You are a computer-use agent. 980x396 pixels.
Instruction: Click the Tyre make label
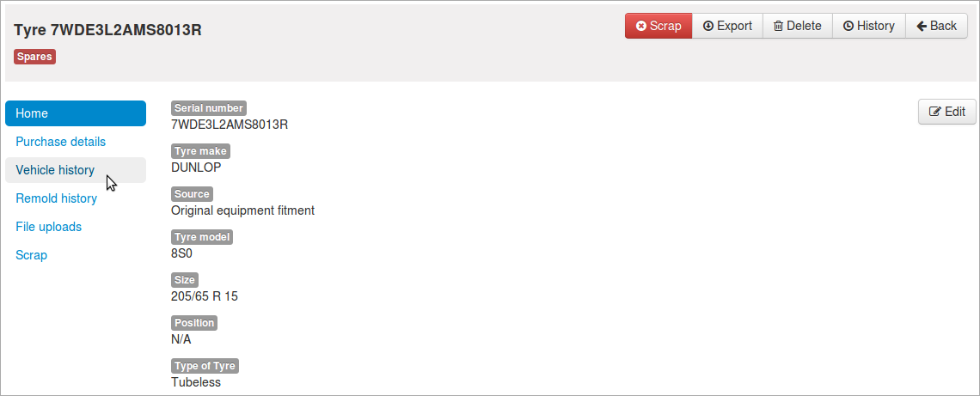click(x=200, y=151)
